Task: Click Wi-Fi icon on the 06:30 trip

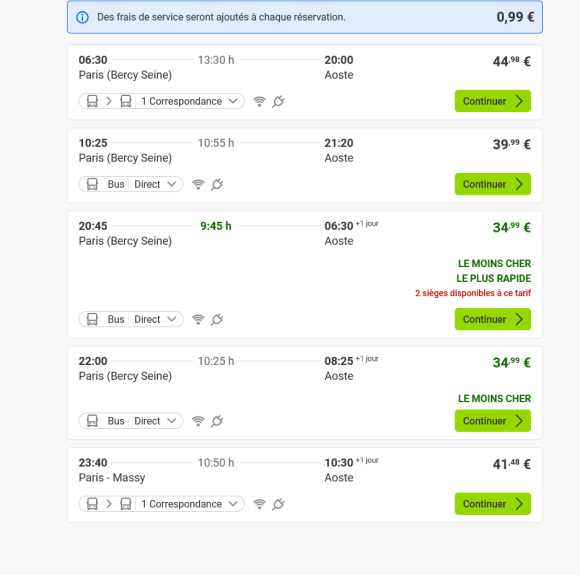Action: pyautogui.click(x=259, y=101)
